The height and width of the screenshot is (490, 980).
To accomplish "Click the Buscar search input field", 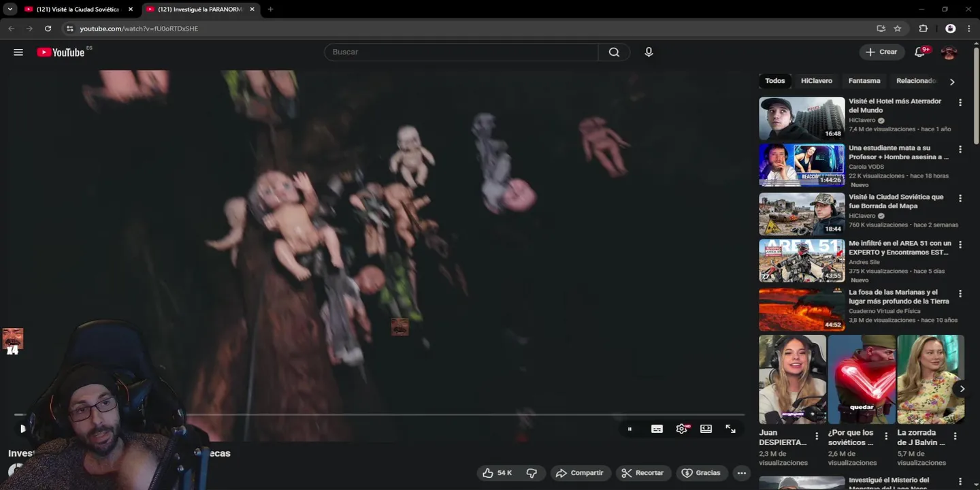I will pyautogui.click(x=461, y=52).
